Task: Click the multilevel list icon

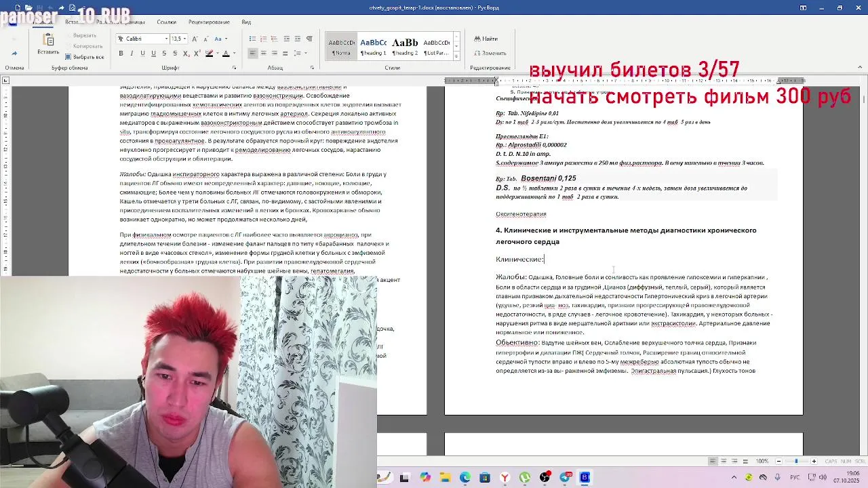Action: pos(274,39)
